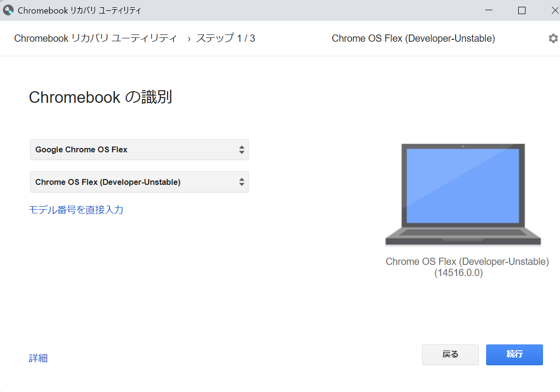Screen dimensions: 560x392
Task: Click the Chromebook リカバリ ユーティリティ header text
Action: point(95,38)
